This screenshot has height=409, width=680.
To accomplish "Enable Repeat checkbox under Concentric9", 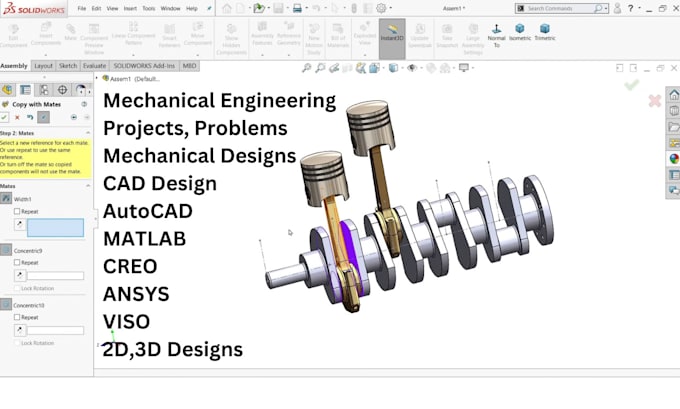I will 17,262.
